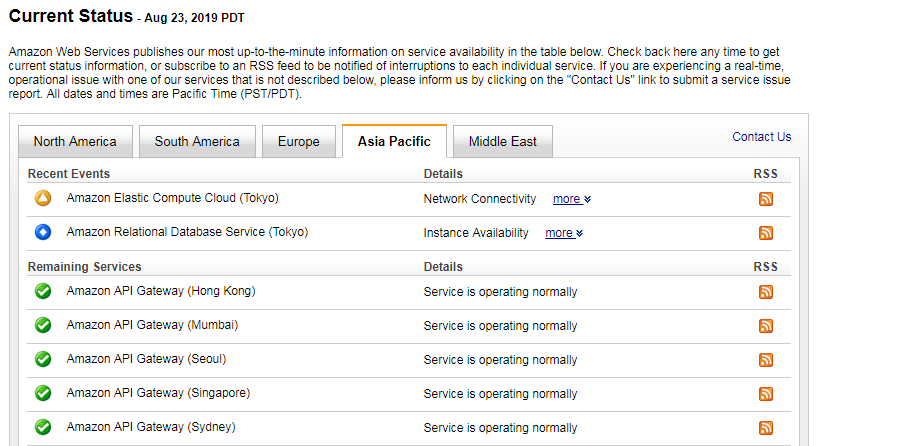915x446 pixels.
Task: Open the Contact Us link
Action: coord(762,137)
